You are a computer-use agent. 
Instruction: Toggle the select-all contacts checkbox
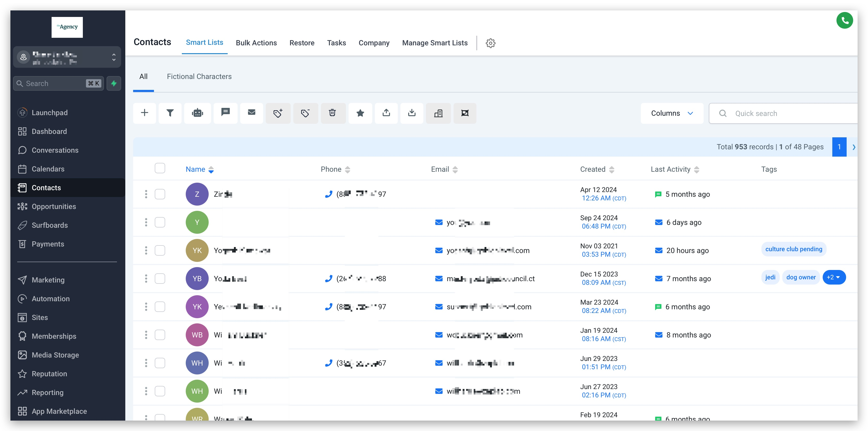pyautogui.click(x=160, y=168)
